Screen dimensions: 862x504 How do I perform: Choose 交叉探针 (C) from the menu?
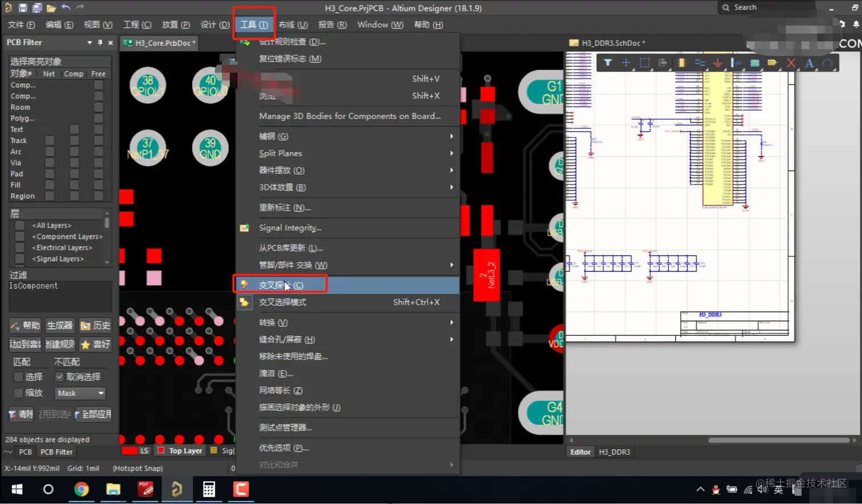[x=348, y=285]
